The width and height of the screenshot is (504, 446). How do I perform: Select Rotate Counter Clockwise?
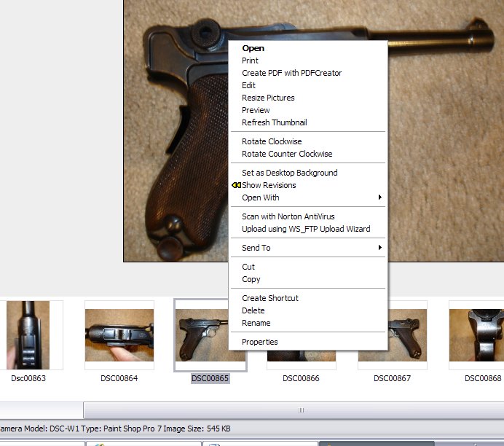point(308,154)
